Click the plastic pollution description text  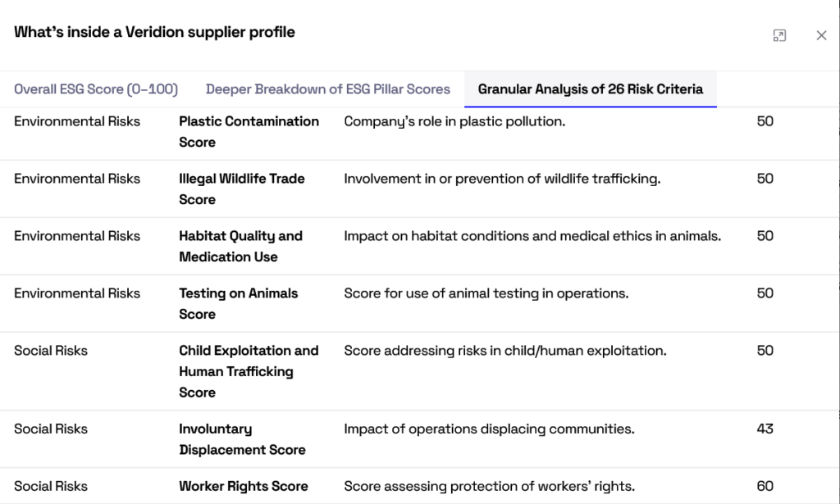pos(454,121)
